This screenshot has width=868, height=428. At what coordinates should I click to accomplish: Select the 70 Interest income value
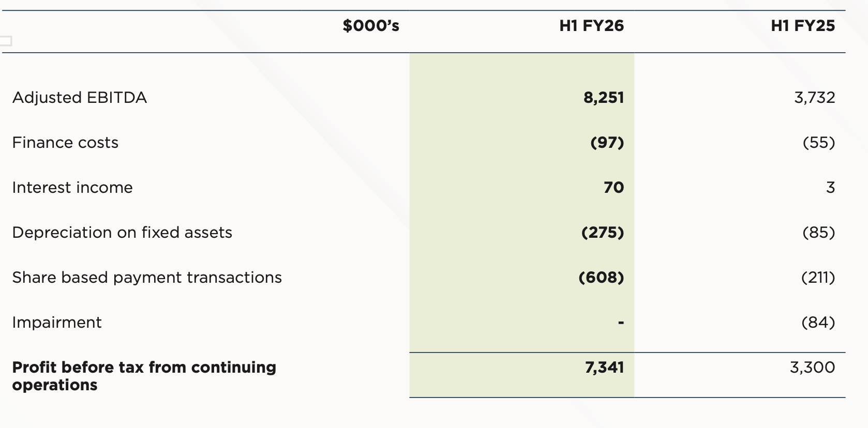click(x=613, y=188)
